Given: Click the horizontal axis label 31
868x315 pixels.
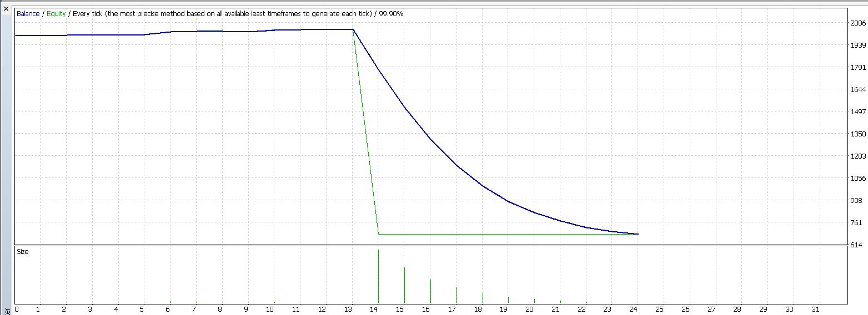Looking at the screenshot, I should coord(816,309).
